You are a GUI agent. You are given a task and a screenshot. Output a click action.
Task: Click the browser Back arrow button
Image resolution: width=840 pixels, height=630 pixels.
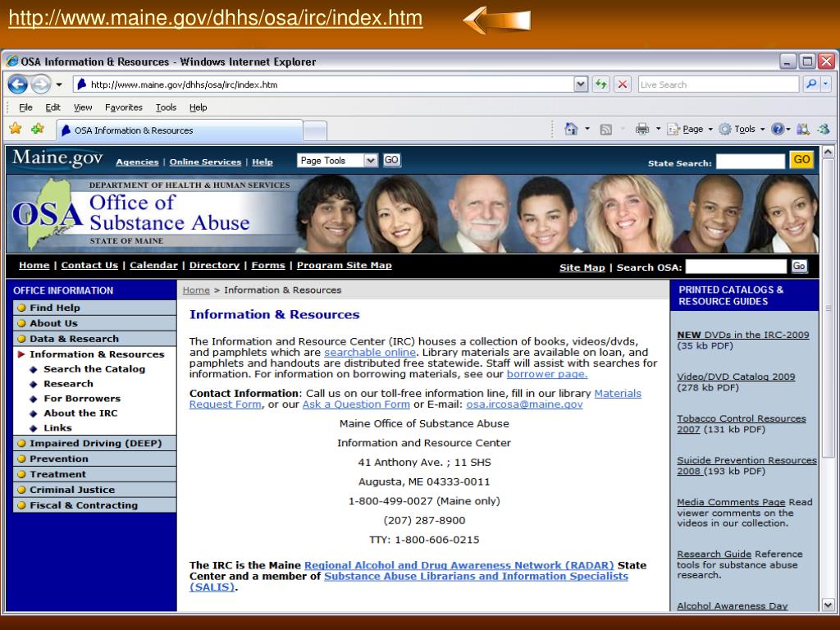click(x=18, y=84)
